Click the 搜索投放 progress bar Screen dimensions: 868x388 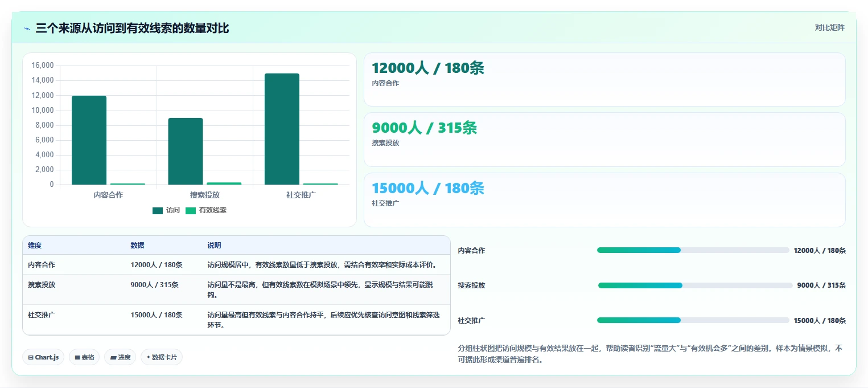[695, 285]
